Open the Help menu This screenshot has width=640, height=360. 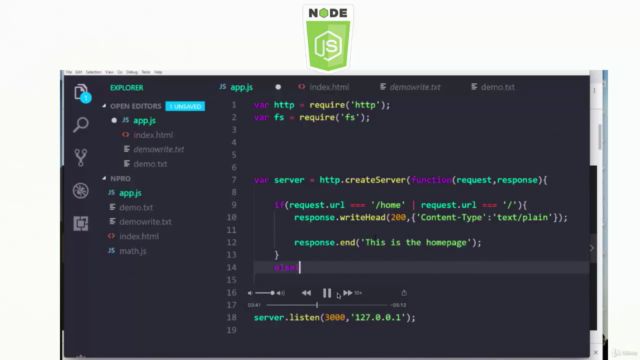click(x=158, y=72)
